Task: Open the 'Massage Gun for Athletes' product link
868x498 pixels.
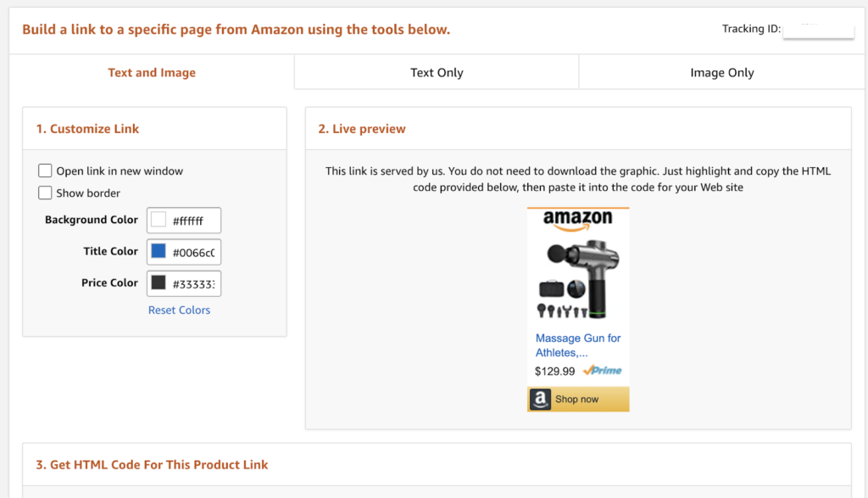Action: 578,344
